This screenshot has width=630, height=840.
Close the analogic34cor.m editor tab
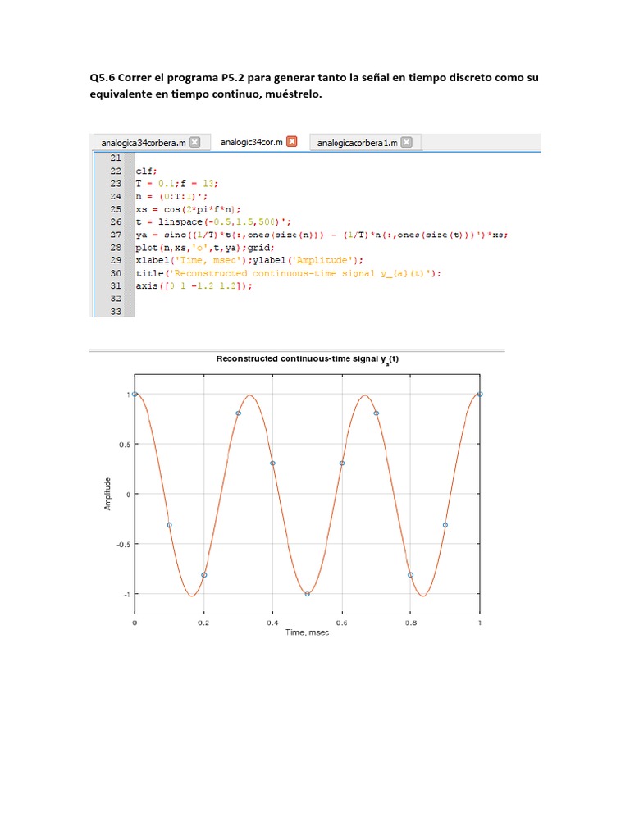coord(293,142)
